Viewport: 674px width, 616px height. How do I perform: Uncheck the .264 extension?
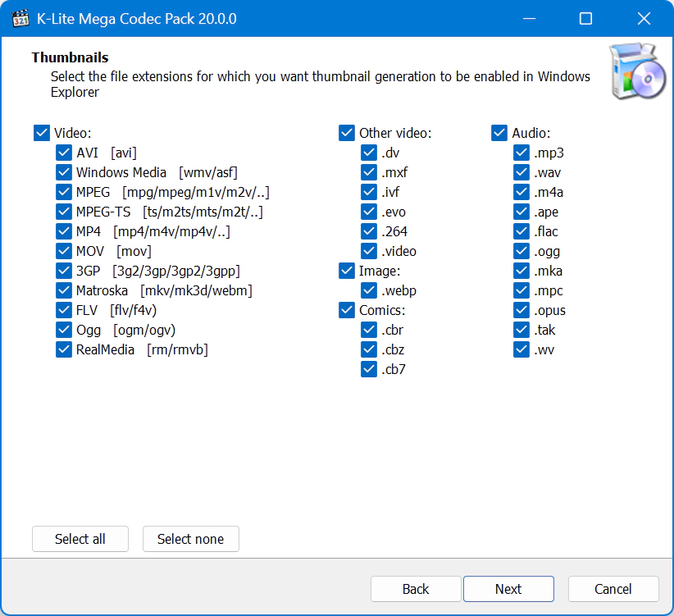pyautogui.click(x=369, y=231)
